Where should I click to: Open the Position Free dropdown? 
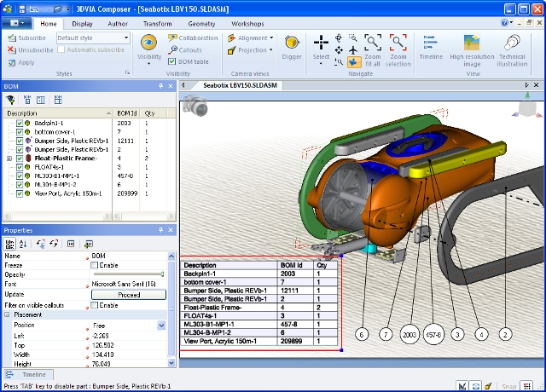(161, 326)
